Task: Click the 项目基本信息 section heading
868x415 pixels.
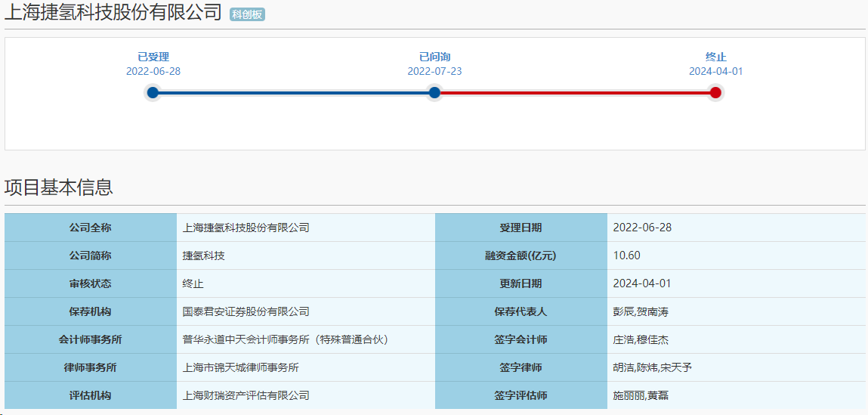Action: coord(59,187)
